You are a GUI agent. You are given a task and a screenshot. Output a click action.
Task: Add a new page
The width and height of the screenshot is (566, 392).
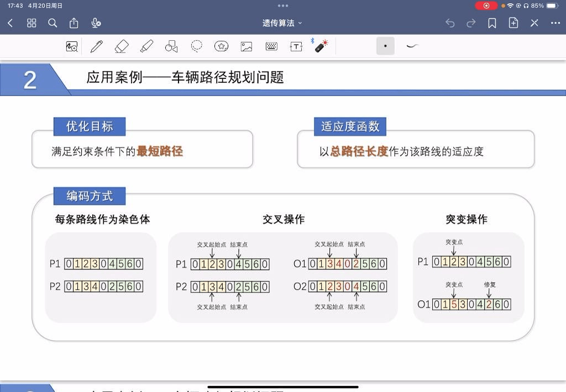(513, 23)
